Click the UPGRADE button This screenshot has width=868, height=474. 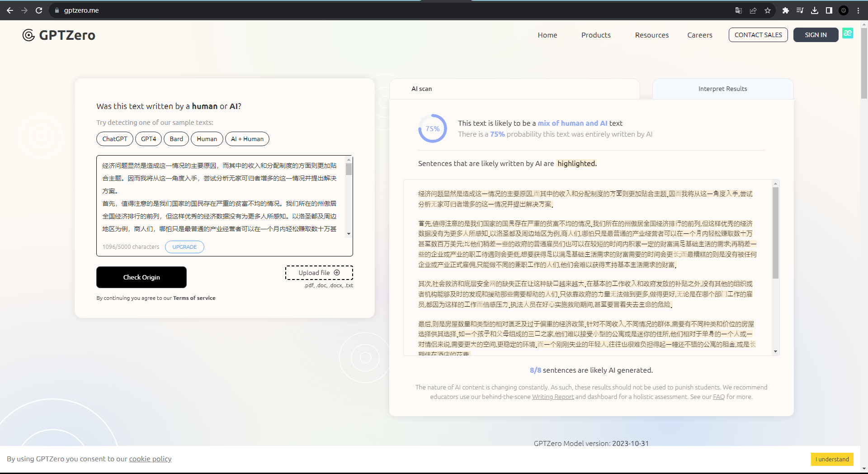pyautogui.click(x=184, y=247)
